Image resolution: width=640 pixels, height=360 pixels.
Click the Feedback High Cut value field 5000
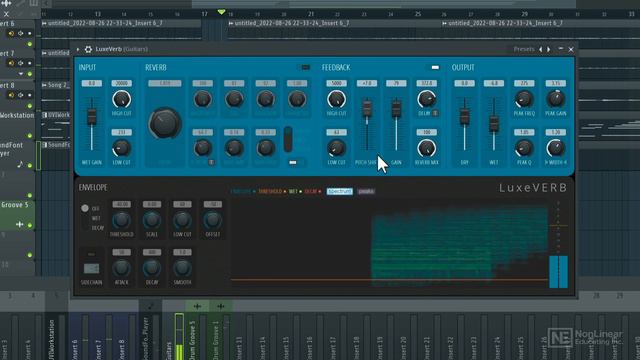pyautogui.click(x=336, y=83)
